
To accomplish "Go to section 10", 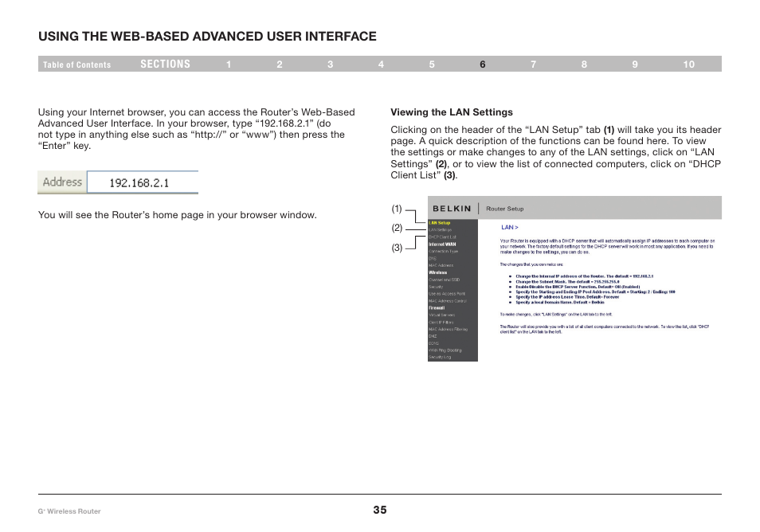I will click(689, 65).
